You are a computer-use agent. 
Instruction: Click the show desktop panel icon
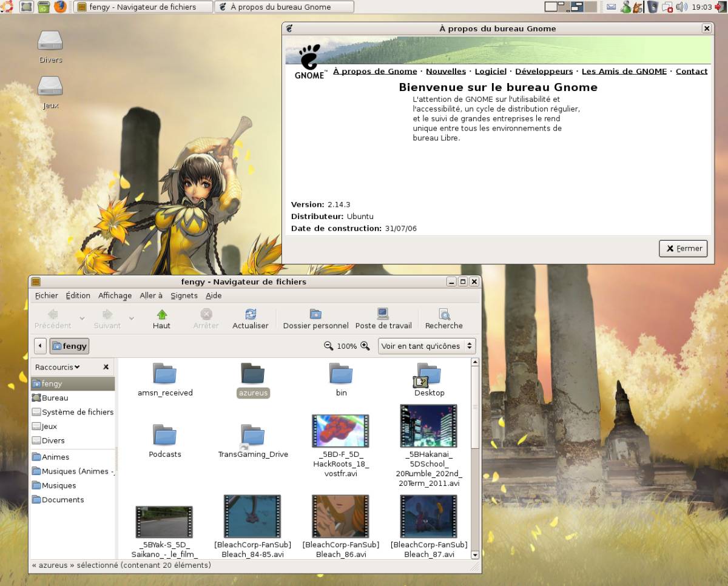[x=27, y=7]
